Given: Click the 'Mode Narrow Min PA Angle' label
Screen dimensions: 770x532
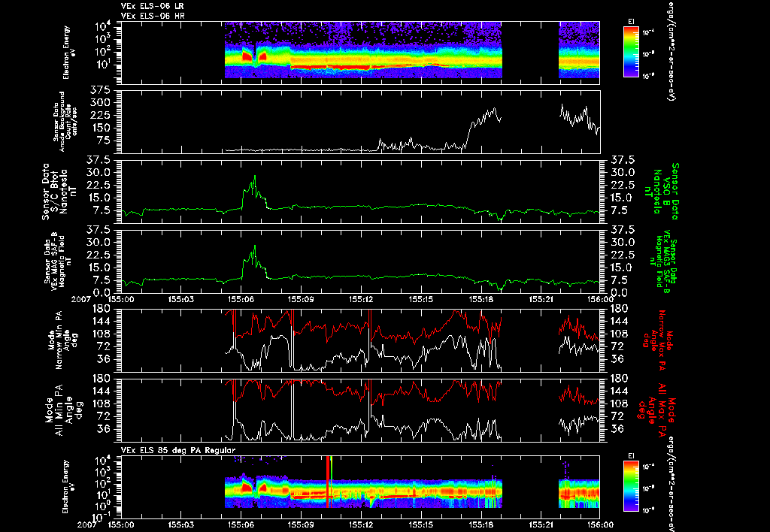Looking at the screenshot, I should (62, 340).
